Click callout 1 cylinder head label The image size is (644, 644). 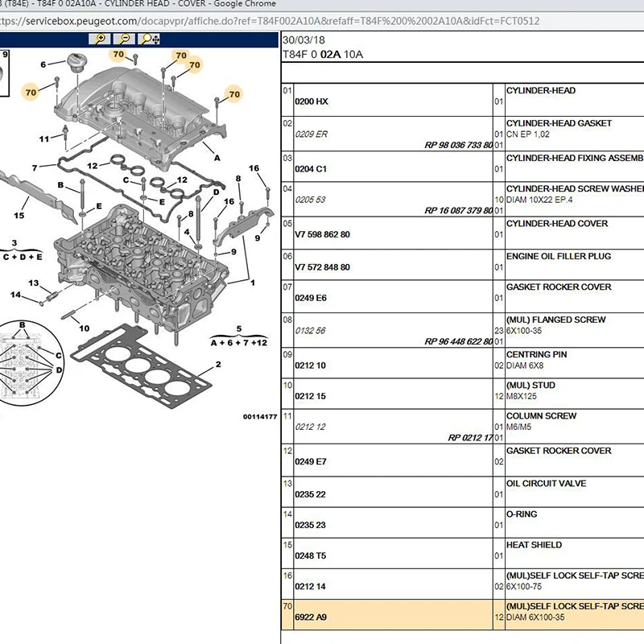tap(253, 283)
